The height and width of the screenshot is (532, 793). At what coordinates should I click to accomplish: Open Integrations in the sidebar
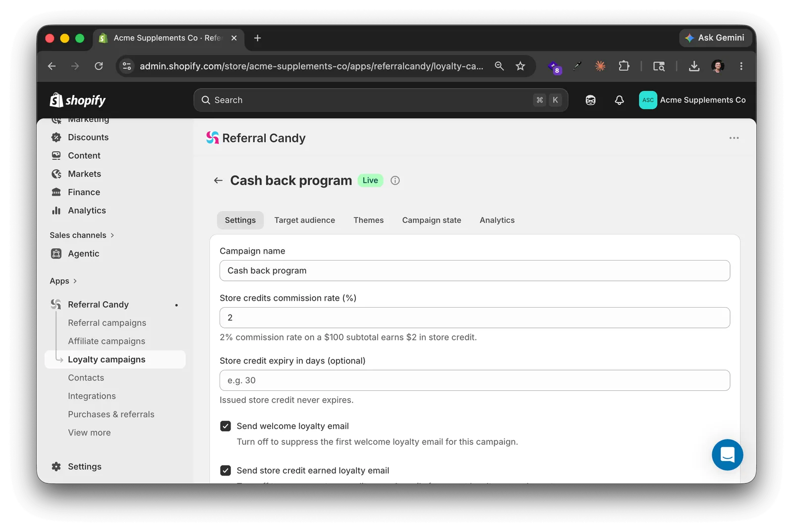click(92, 396)
